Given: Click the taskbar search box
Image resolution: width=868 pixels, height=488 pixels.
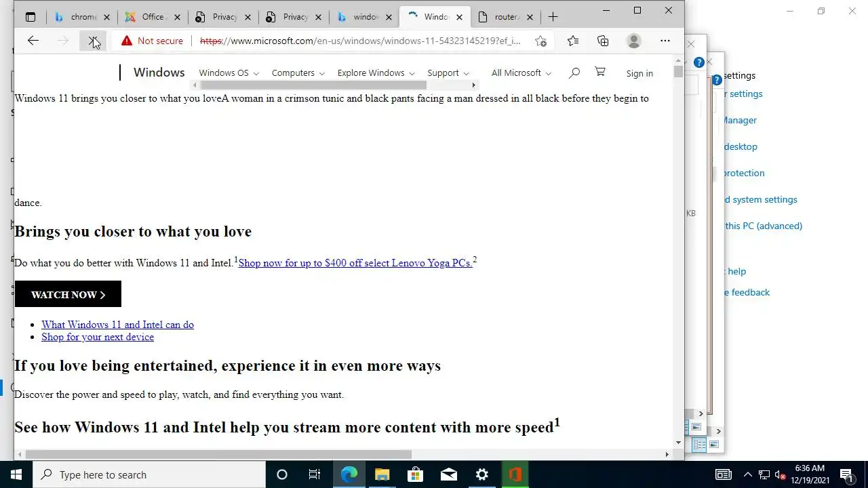Looking at the screenshot, I should pyautogui.click(x=149, y=474).
